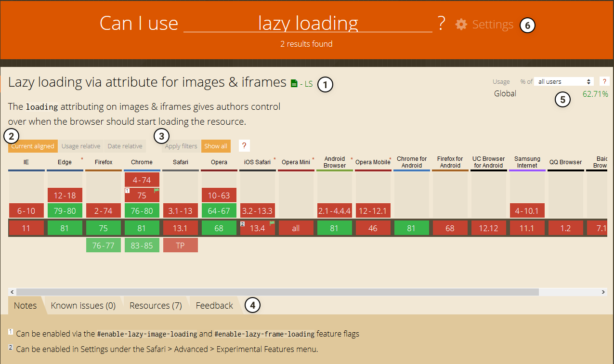Open Settings via the gear icon

[461, 24]
